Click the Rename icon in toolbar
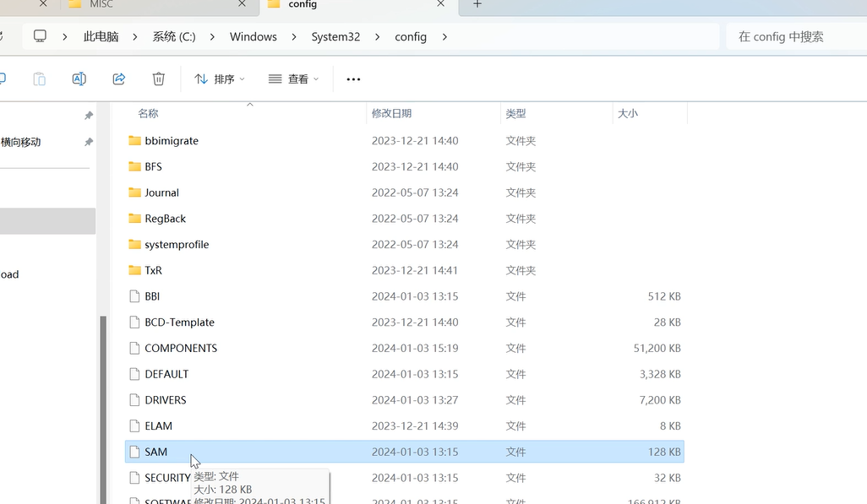The height and width of the screenshot is (504, 867). click(x=79, y=79)
